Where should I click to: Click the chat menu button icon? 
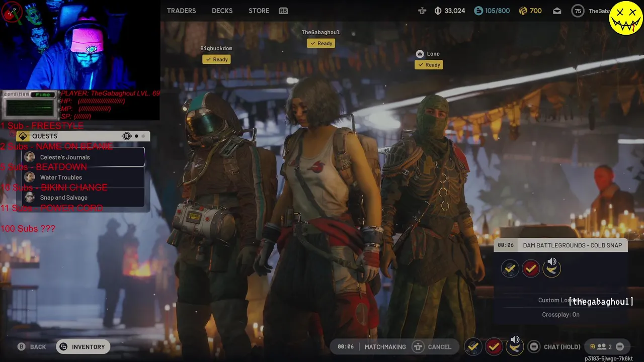[x=534, y=347]
